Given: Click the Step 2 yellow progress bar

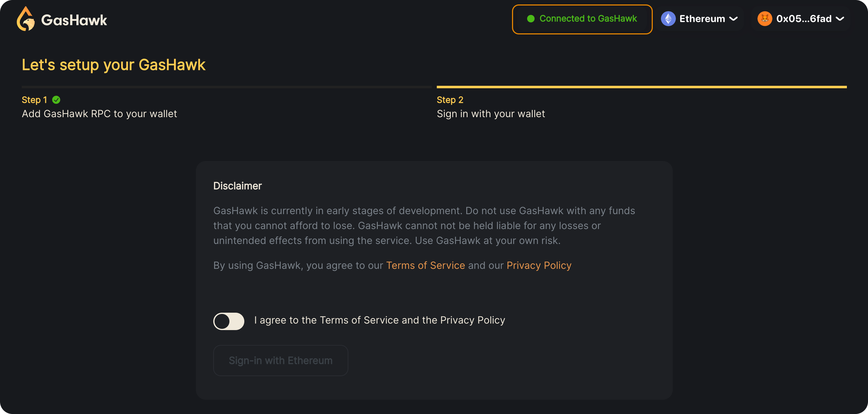Looking at the screenshot, I should point(642,87).
